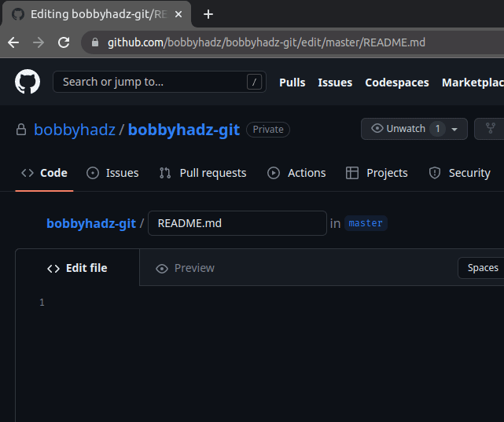This screenshot has width=504, height=422.
Task: Open the bobbyhadz-git repository title link
Action: point(184,130)
